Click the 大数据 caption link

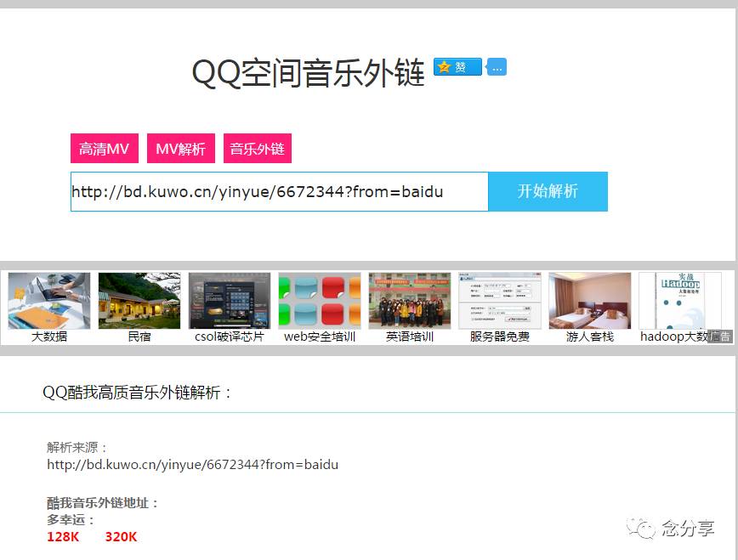[49, 337]
